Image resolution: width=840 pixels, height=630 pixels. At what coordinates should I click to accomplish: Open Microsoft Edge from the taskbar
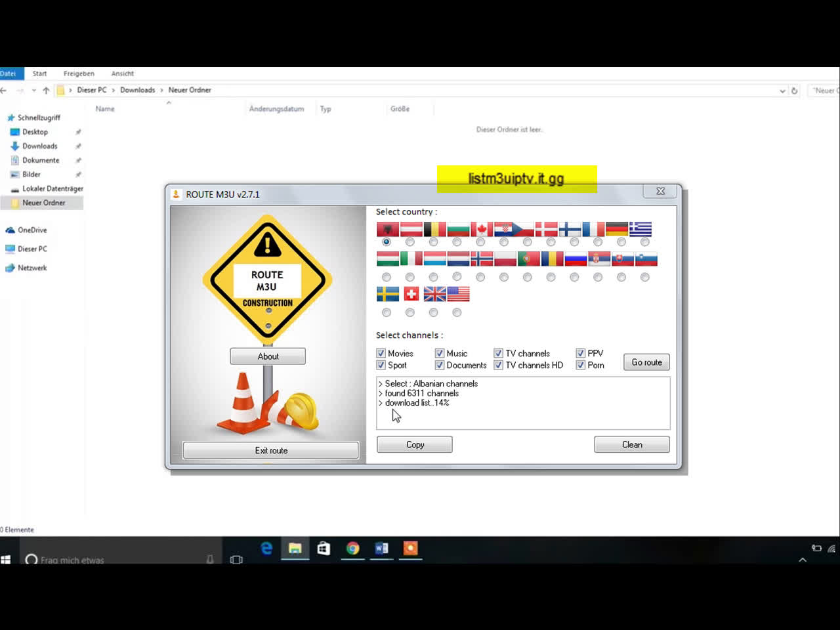(x=266, y=549)
